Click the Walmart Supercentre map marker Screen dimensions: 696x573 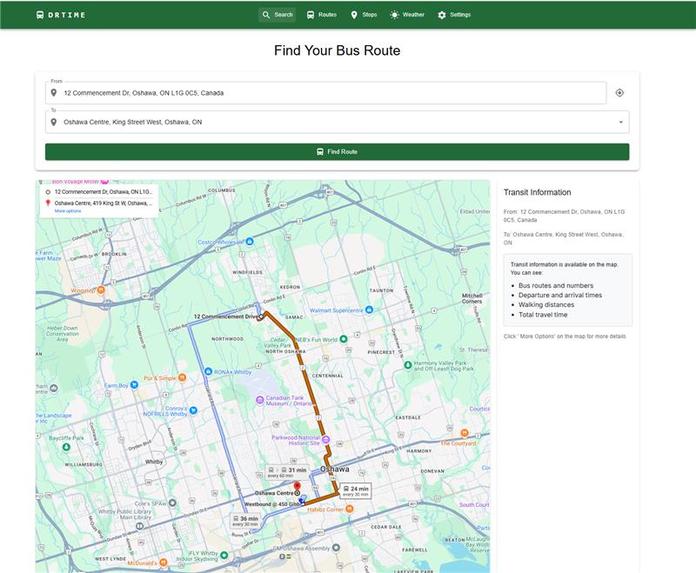point(369,310)
